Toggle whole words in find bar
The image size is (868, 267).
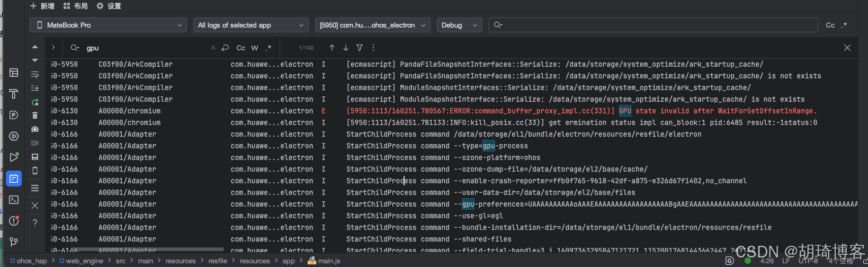point(255,48)
